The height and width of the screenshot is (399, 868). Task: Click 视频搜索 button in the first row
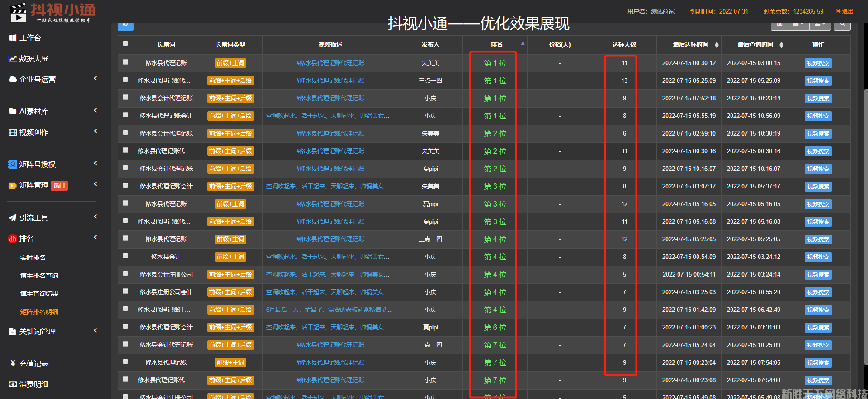coord(818,63)
